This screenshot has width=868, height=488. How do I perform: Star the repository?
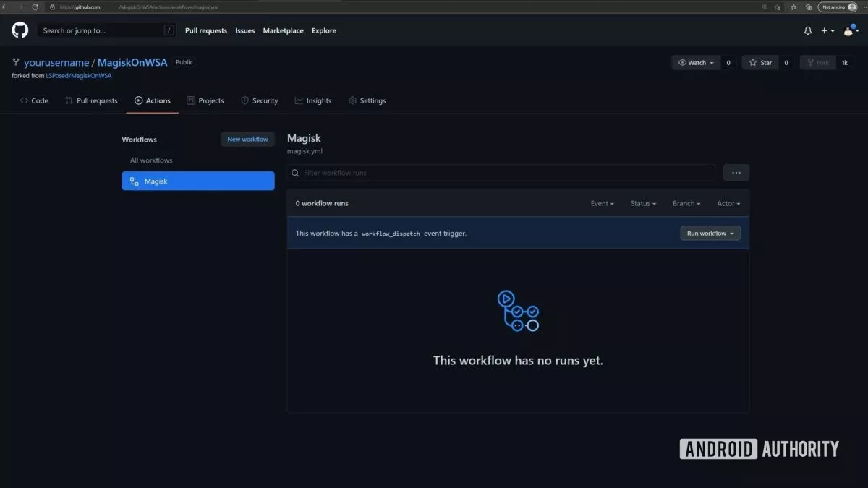pos(760,63)
